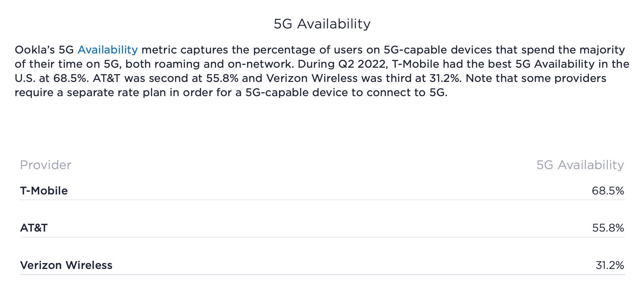The width and height of the screenshot is (644, 298).
Task: Click the word on-network in the paragraph
Action: 259,64
